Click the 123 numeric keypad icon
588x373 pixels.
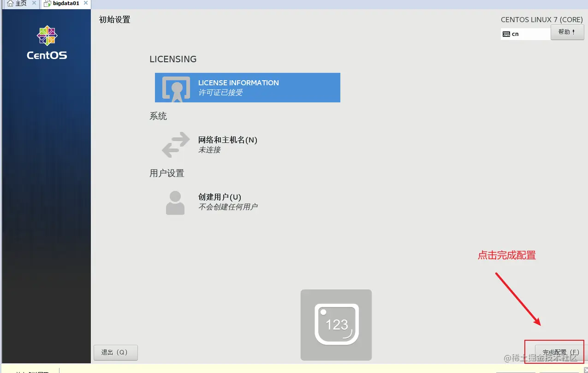[x=336, y=325]
